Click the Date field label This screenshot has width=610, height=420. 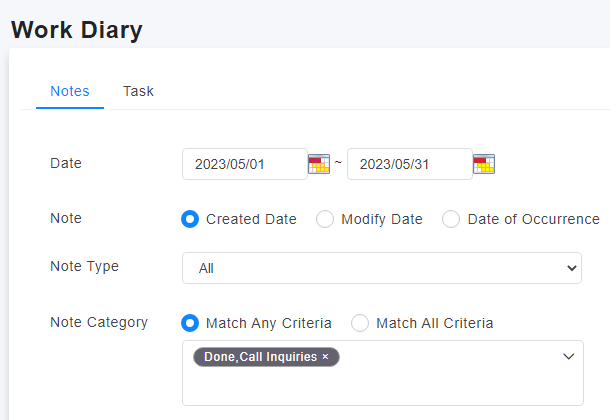[x=66, y=163]
